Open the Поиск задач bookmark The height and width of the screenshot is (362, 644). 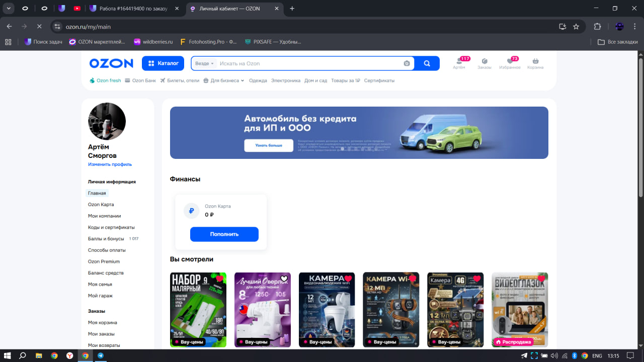tap(43, 42)
